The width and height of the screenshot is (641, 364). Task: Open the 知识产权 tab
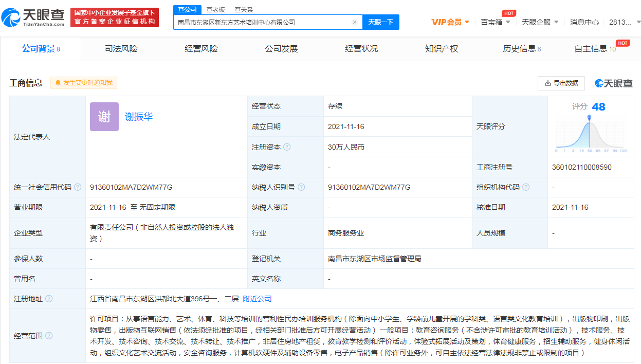click(x=441, y=49)
